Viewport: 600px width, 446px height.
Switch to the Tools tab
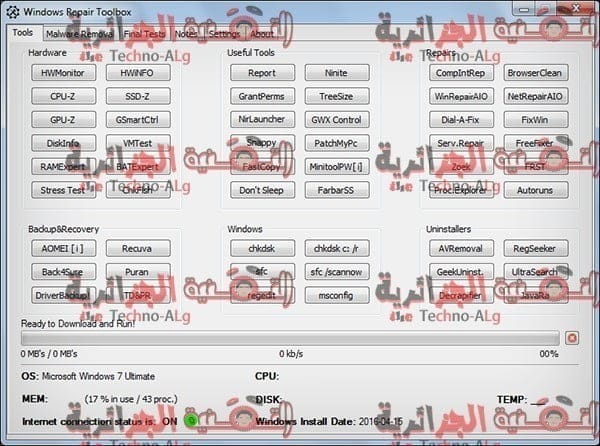coord(23,33)
